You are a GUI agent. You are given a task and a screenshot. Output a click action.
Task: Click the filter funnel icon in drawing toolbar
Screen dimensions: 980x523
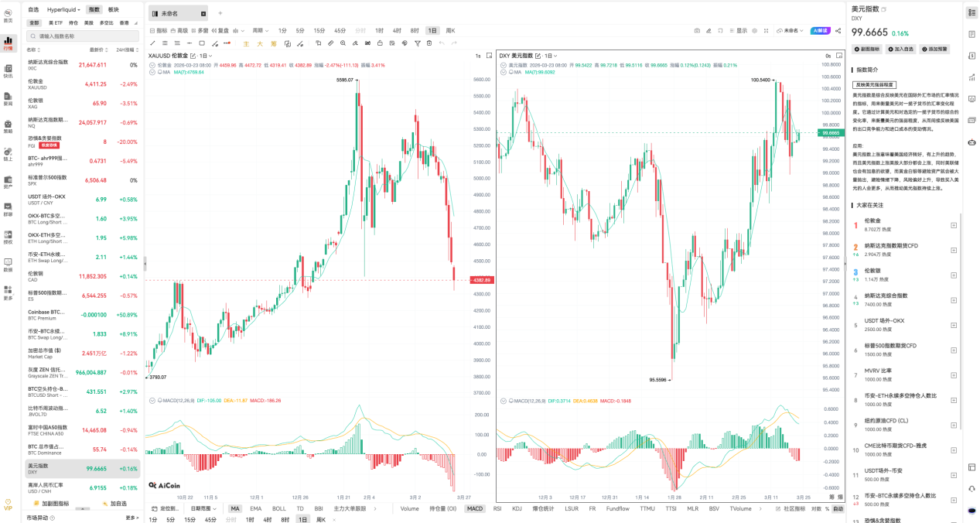(418, 43)
